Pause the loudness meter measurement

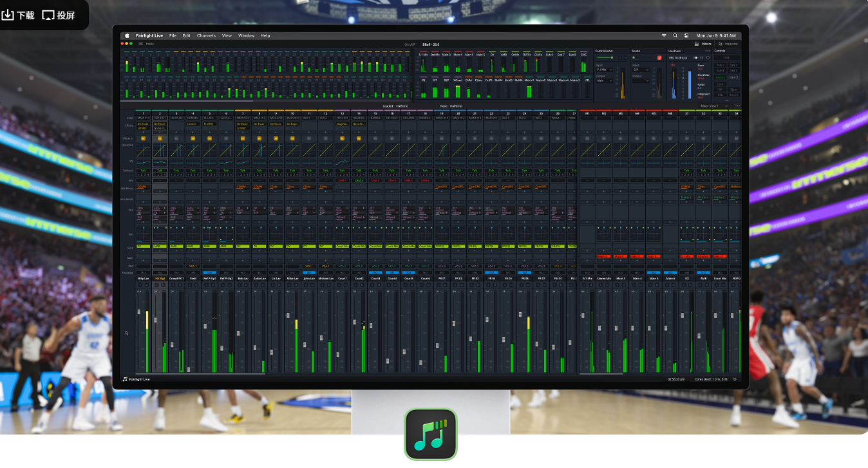(701, 57)
